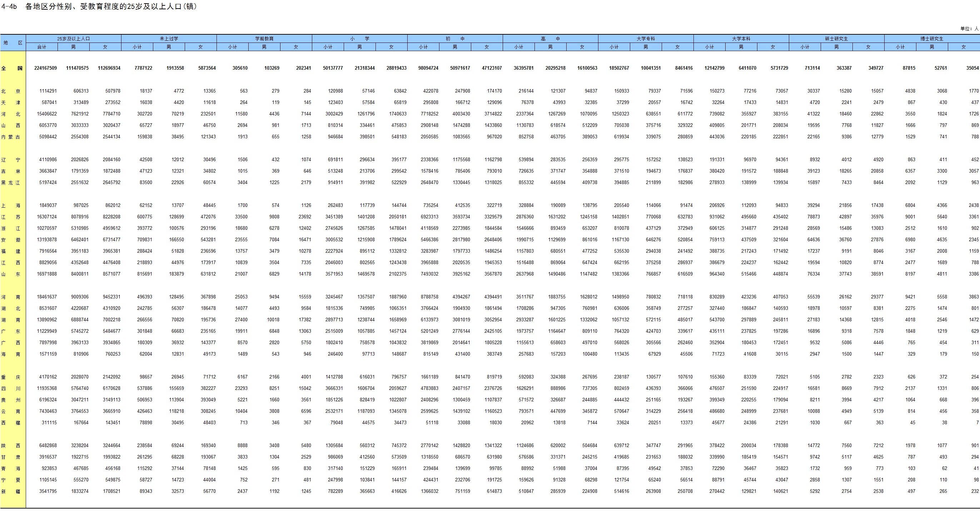
Task: Select Shanghai total value 1849037
Action: (48, 205)
